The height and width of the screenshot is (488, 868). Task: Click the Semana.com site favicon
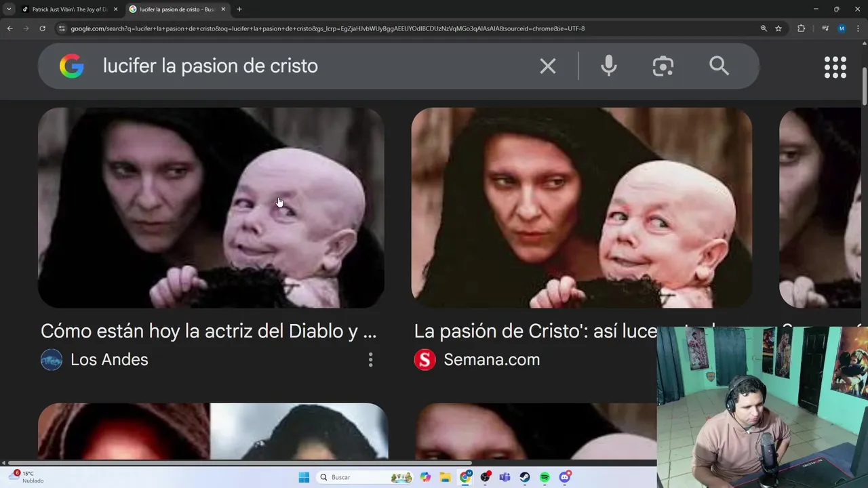tap(425, 359)
